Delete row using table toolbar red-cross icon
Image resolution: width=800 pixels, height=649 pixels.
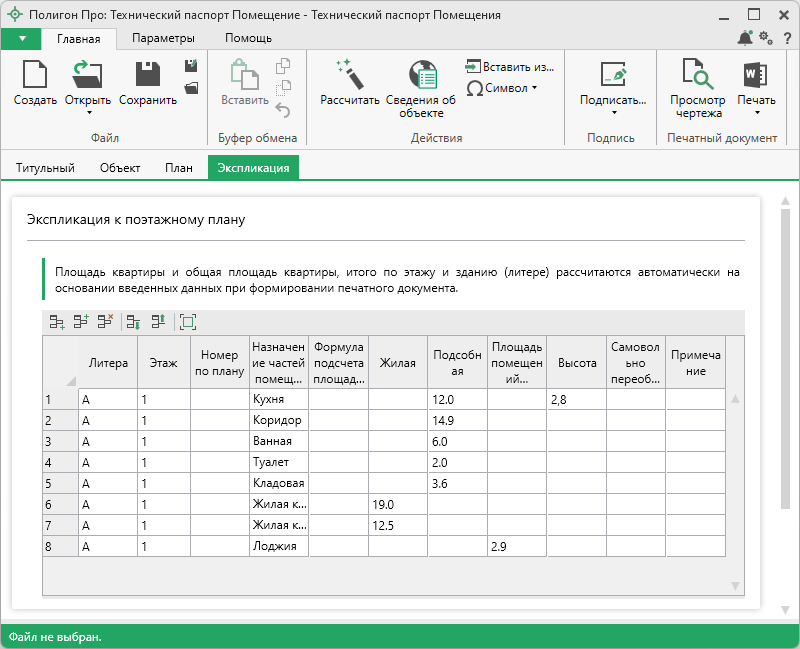click(105, 322)
